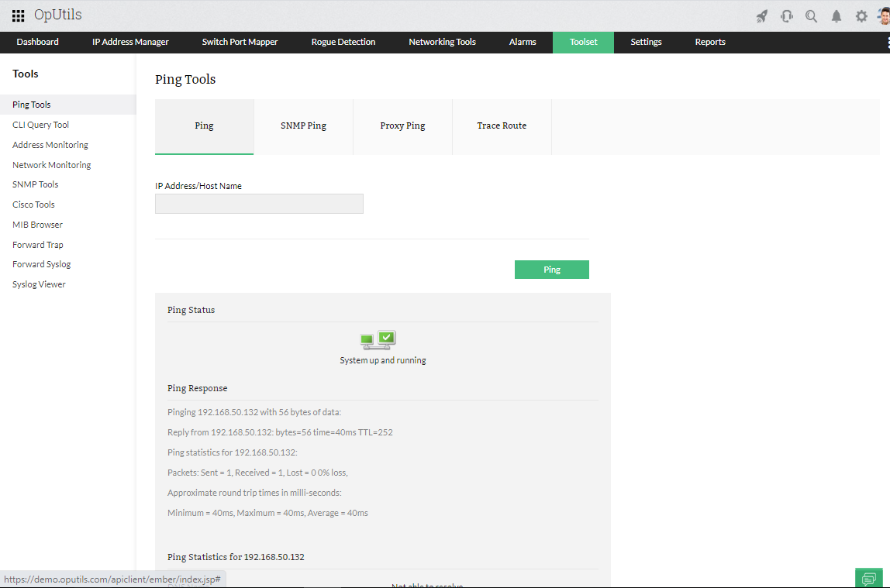Image resolution: width=890 pixels, height=588 pixels.
Task: Click the search magnifier icon
Action: pos(811,16)
